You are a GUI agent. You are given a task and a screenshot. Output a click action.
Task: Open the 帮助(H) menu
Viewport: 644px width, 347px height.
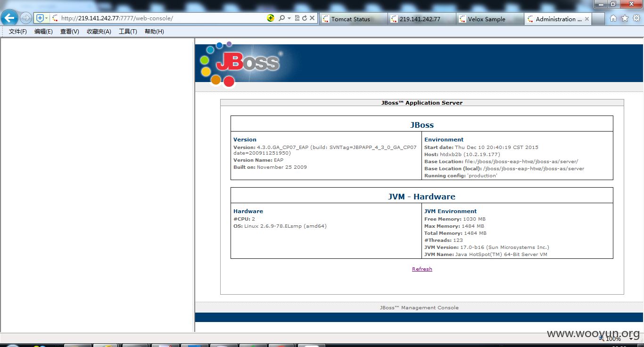(154, 32)
